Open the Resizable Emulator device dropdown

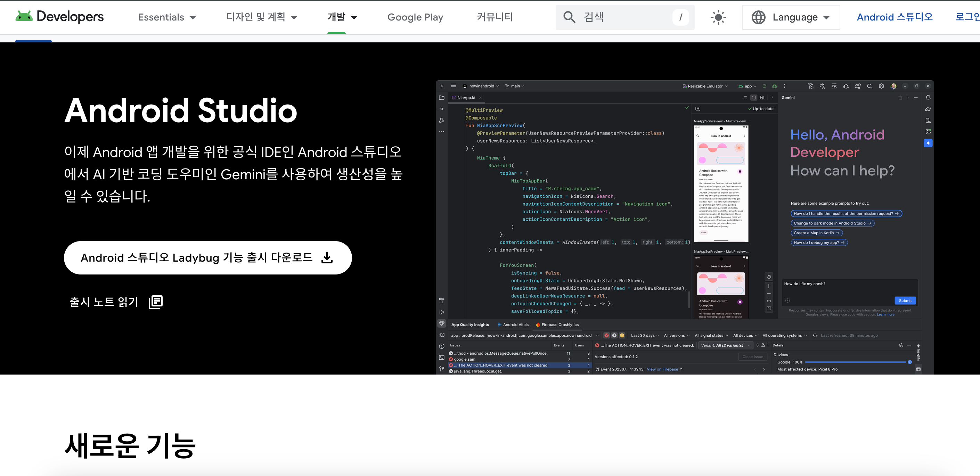click(705, 86)
